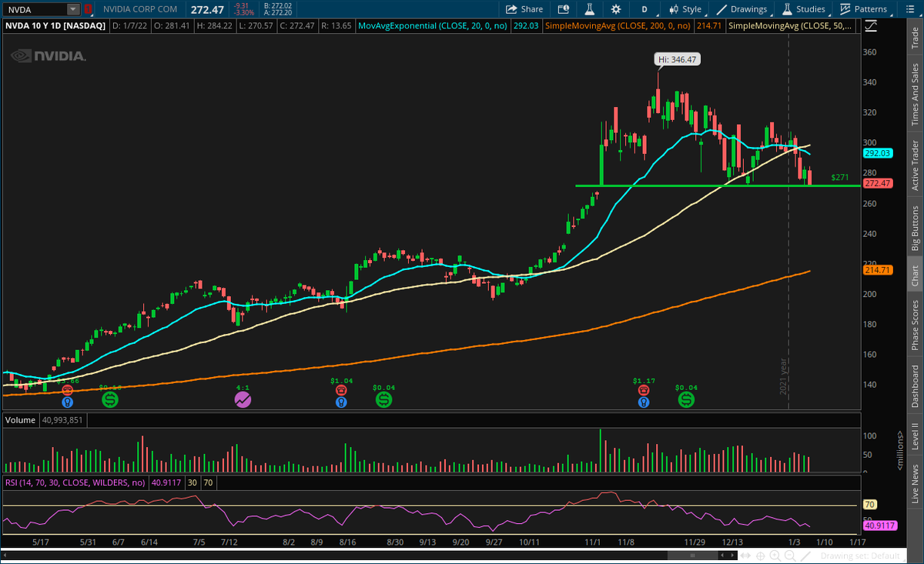
Task: Click the NVDA 10 Y 1D [NASDAQ] title
Action: (x=55, y=25)
